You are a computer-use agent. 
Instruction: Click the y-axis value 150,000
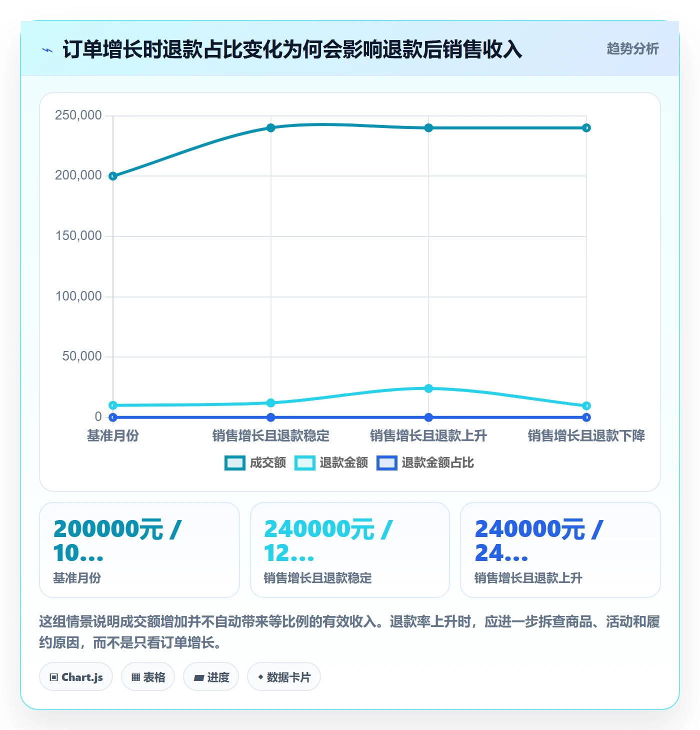[x=78, y=236]
